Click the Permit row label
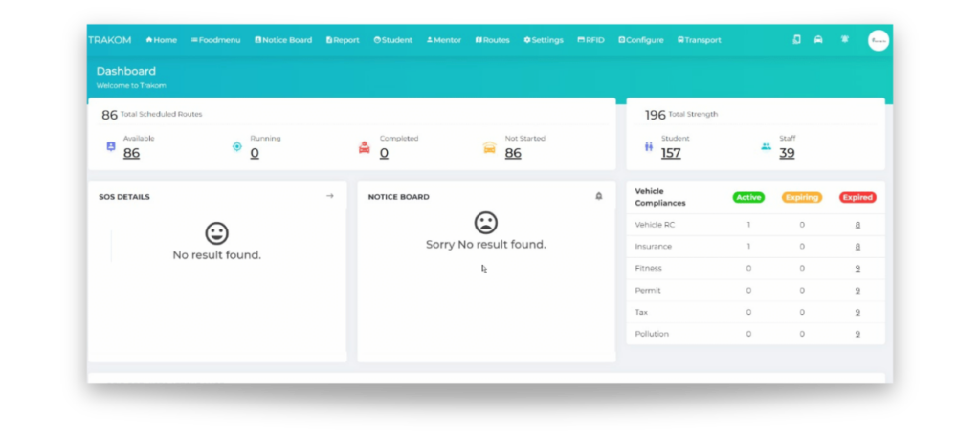The width and height of the screenshot is (980, 437). [648, 291]
